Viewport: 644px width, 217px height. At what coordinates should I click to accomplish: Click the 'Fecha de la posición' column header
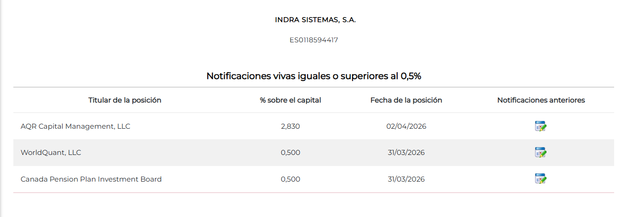pyautogui.click(x=406, y=100)
